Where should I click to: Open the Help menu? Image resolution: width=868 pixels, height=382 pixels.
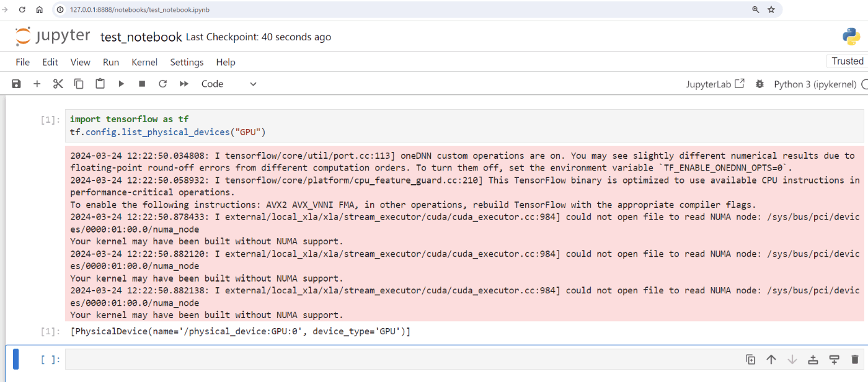(226, 62)
